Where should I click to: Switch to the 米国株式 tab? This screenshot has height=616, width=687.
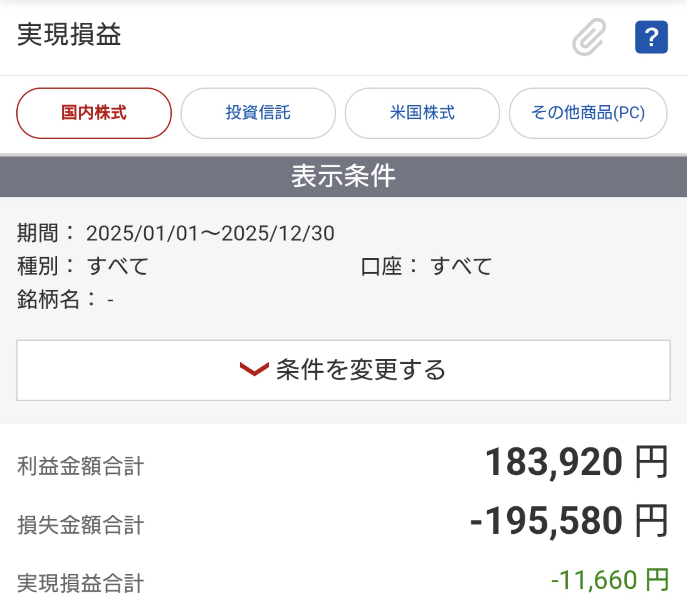(x=421, y=113)
